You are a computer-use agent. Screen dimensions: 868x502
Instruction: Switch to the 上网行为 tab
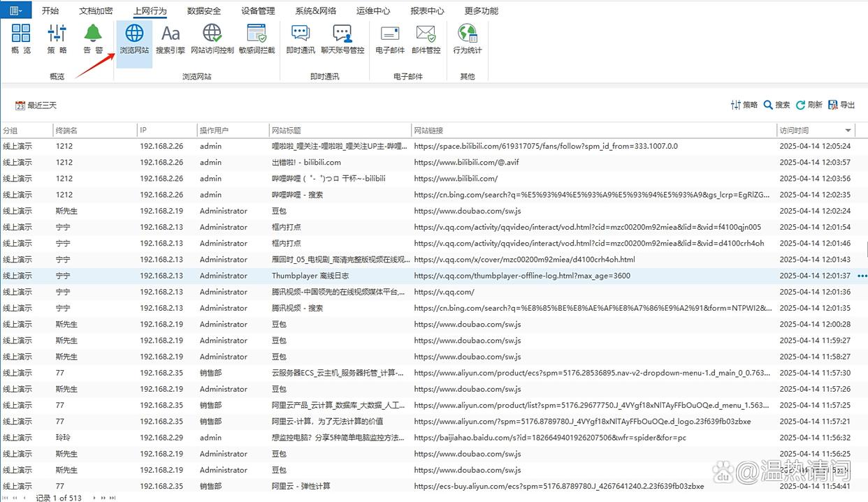click(x=150, y=10)
